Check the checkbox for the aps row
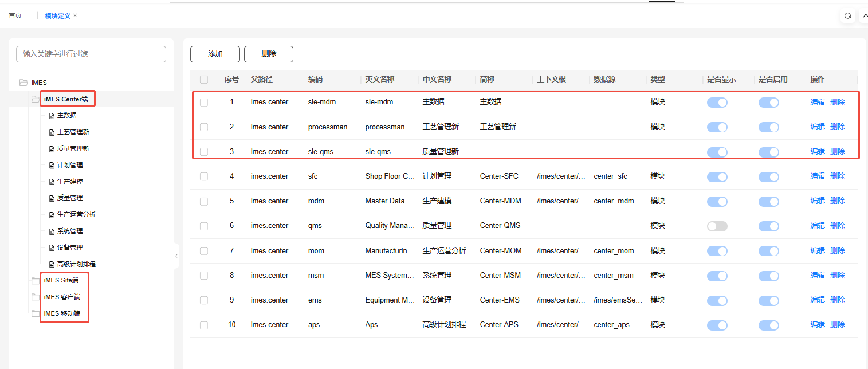Viewport: 868px width, 369px height. click(204, 325)
